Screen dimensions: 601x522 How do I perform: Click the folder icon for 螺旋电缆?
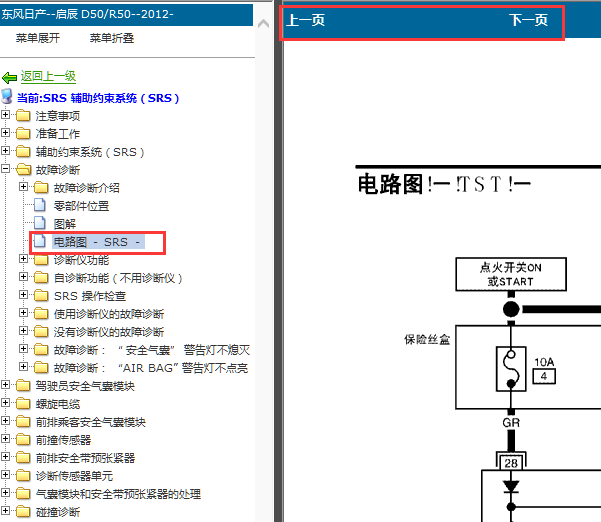(x=23, y=404)
